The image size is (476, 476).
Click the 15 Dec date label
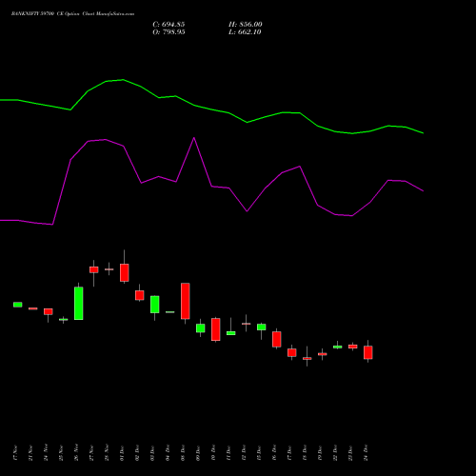(259, 452)
